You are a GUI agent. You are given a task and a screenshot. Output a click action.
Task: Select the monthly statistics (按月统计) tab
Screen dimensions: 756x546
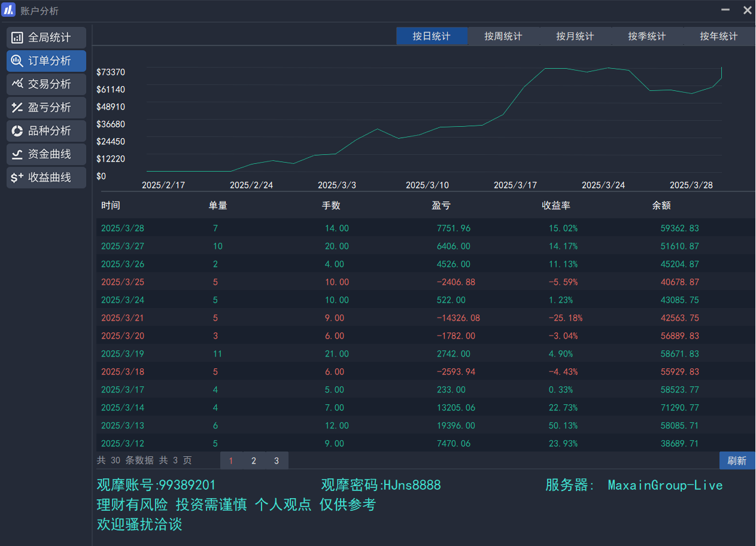(575, 36)
